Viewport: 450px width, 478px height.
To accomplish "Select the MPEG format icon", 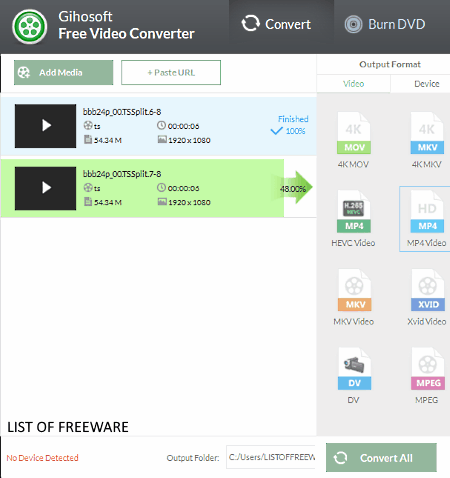I will click(x=428, y=369).
